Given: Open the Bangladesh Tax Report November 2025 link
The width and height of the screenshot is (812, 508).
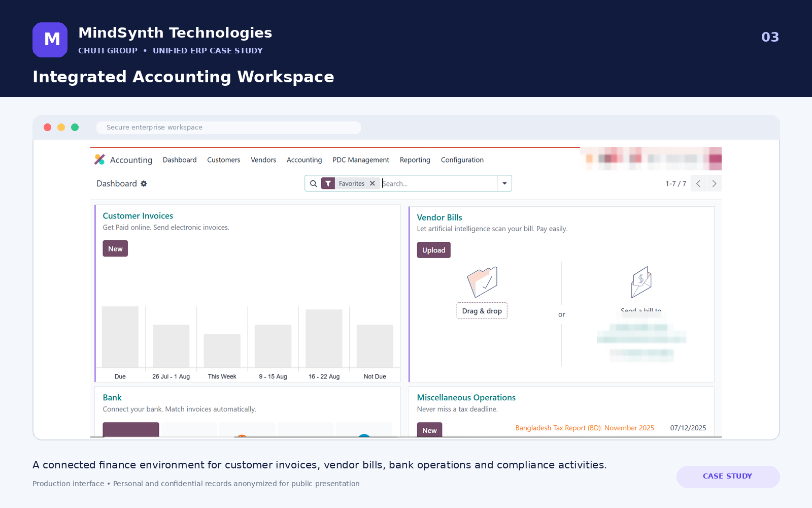Looking at the screenshot, I should point(585,428).
